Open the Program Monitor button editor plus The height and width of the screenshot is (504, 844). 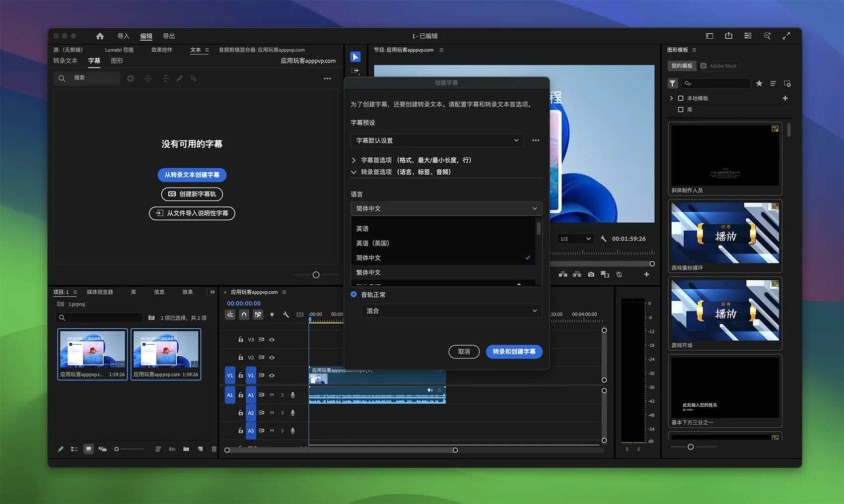point(646,274)
